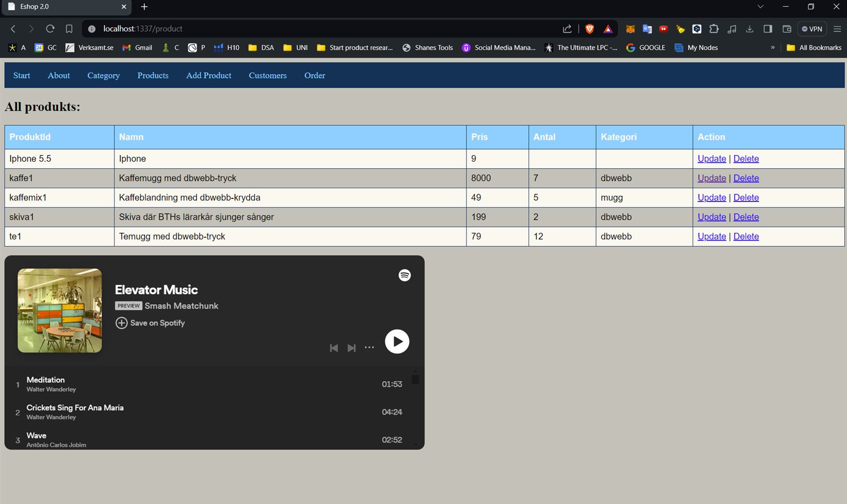Screen dimensions: 847x504
Task: Bookmark this page icon in toolbar
Action: 69,29
